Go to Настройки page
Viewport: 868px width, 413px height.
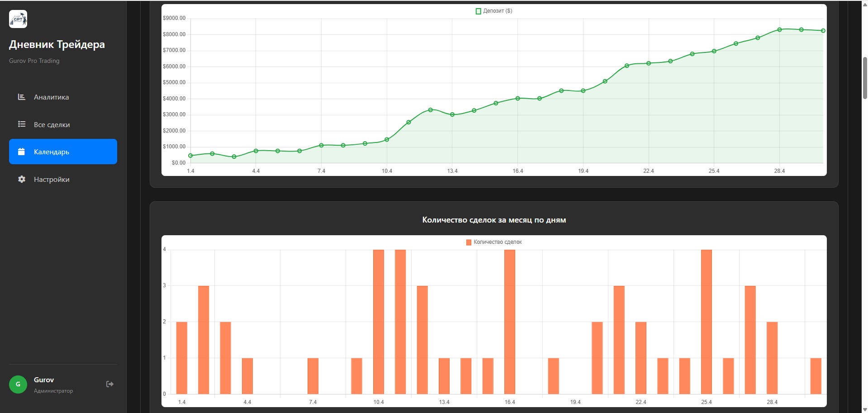point(52,180)
